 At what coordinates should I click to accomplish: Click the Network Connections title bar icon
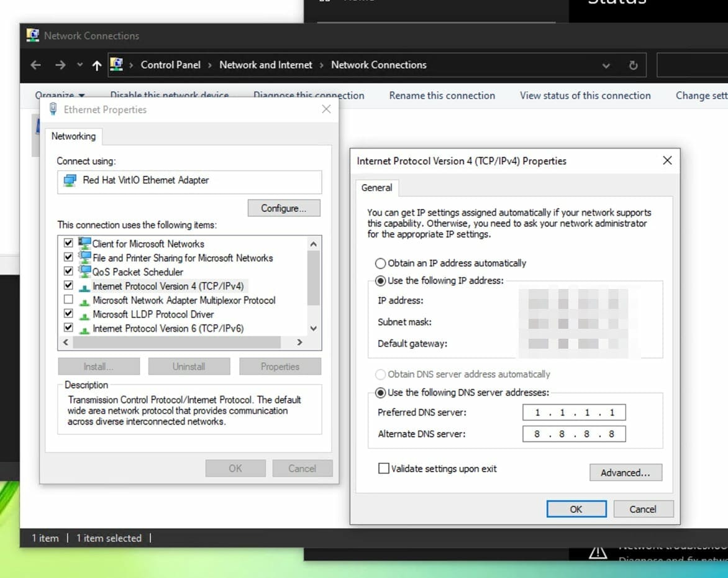click(x=32, y=35)
